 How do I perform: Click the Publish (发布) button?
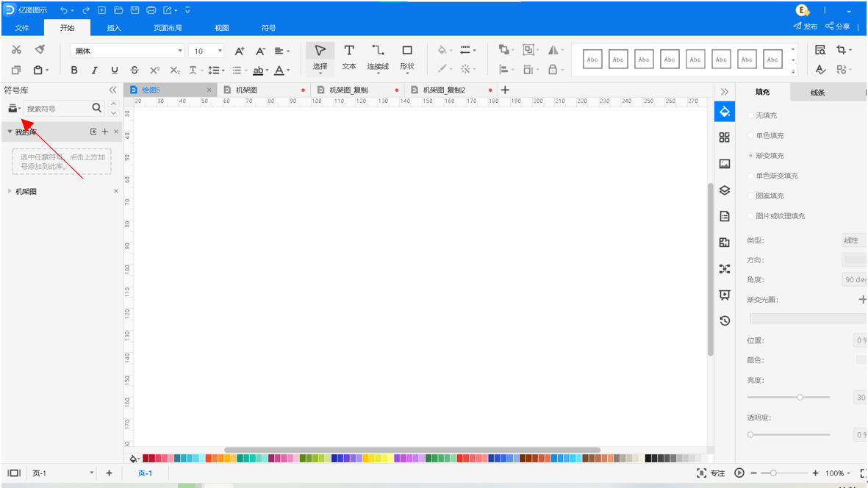click(x=806, y=26)
